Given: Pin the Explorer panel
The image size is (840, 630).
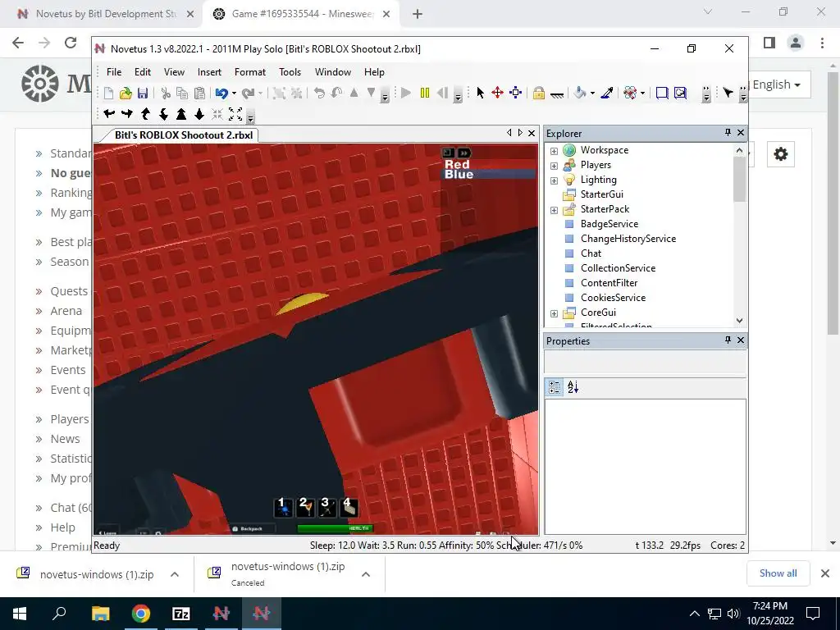Looking at the screenshot, I should (728, 132).
